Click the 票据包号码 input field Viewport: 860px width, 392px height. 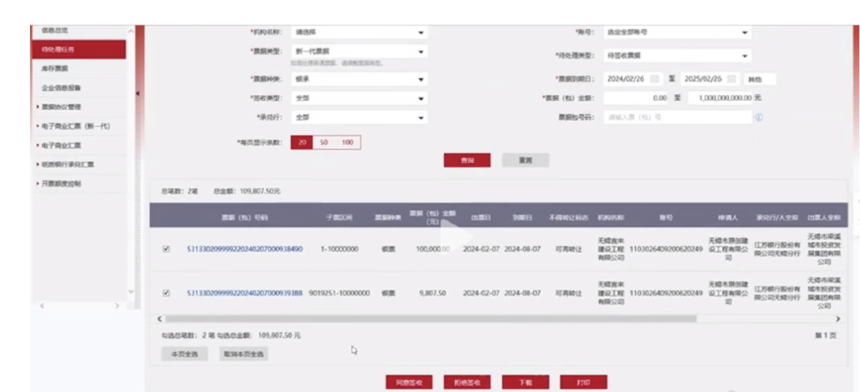[677, 117]
